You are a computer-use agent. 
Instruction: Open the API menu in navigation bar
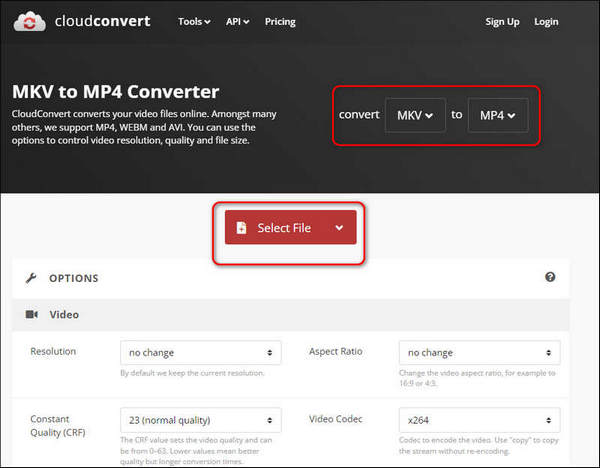(x=237, y=22)
